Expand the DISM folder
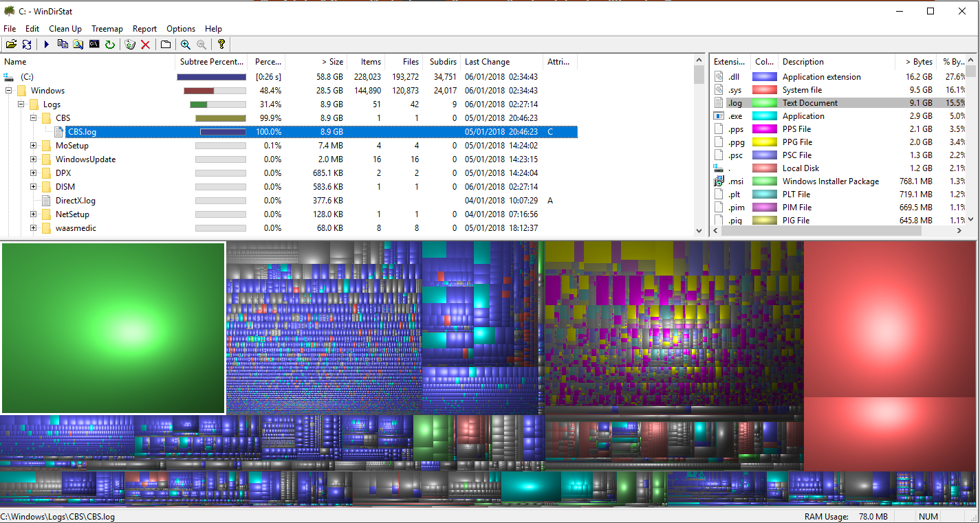 pyautogui.click(x=34, y=187)
